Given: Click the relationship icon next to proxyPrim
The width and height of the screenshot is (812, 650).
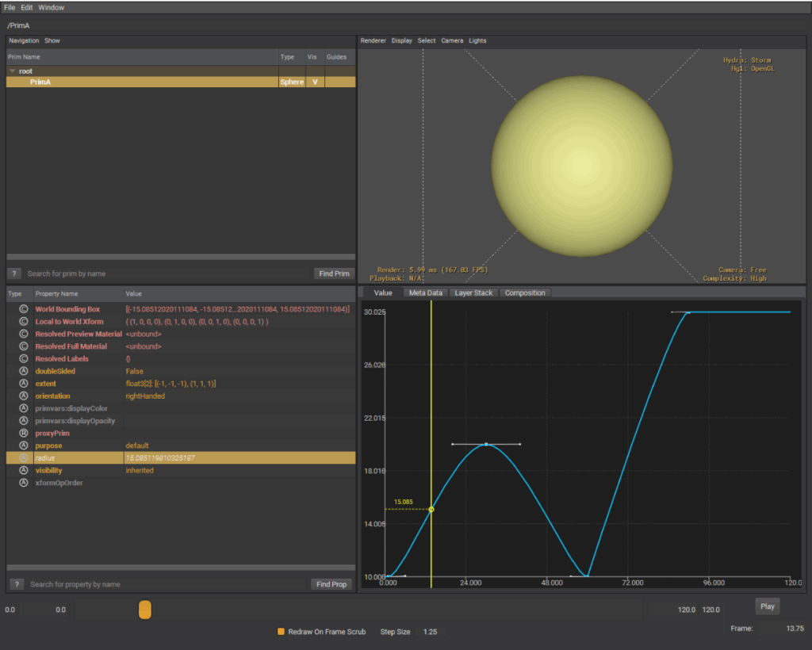Looking at the screenshot, I should [x=23, y=434].
